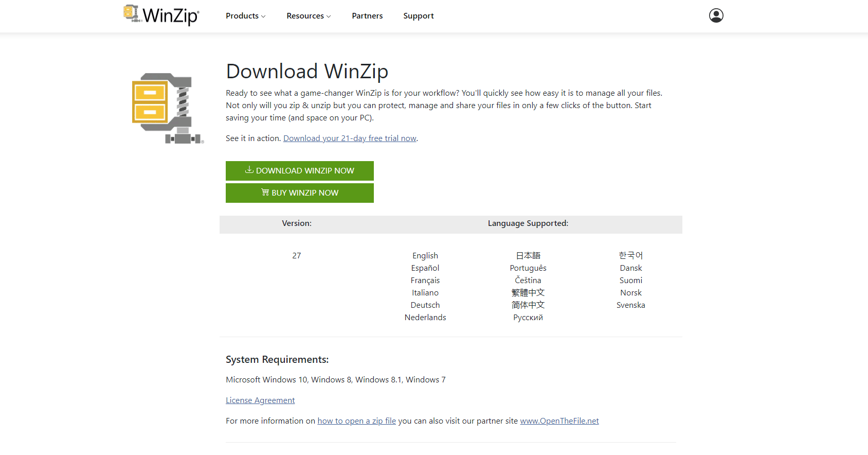Select Español in language list

pos(425,268)
